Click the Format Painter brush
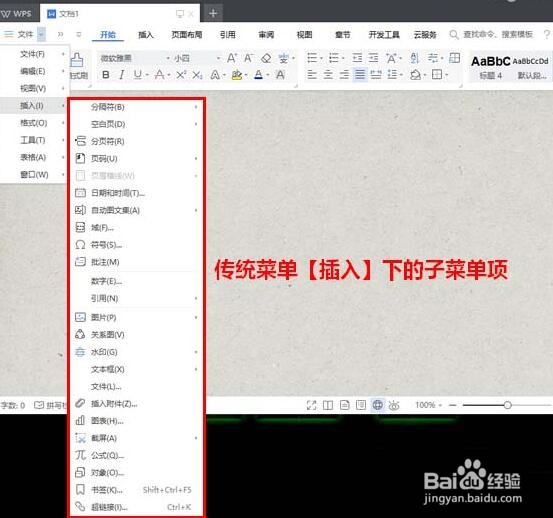The height and width of the screenshot is (518, 553). tap(77, 60)
